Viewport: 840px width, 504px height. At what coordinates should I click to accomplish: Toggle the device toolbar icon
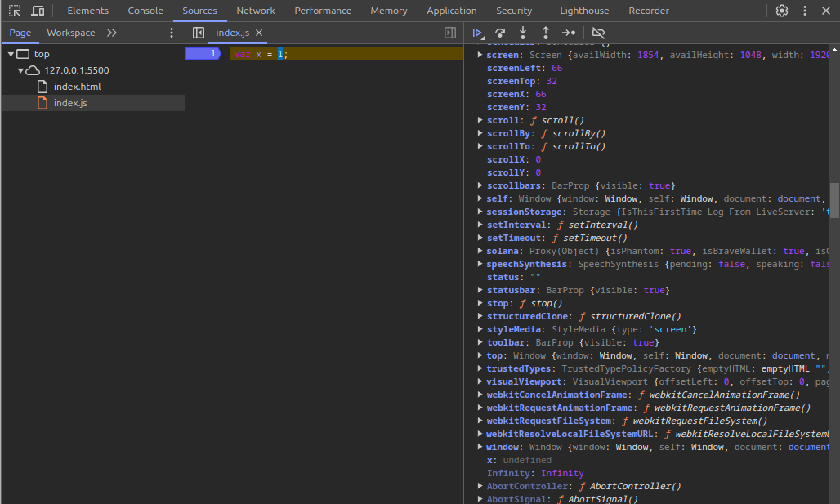click(x=38, y=11)
